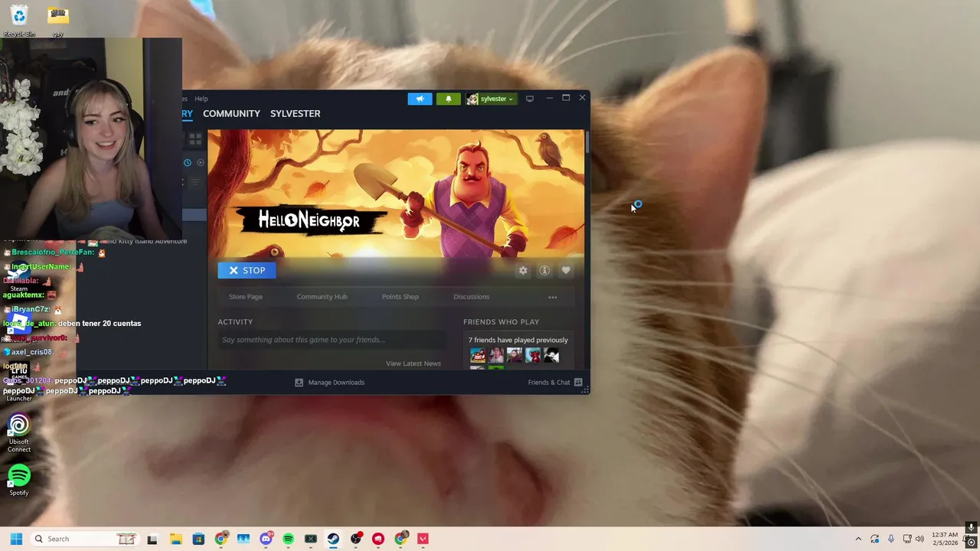The width and height of the screenshot is (980, 551).
Task: Open the Points Shop link
Action: pos(400,297)
